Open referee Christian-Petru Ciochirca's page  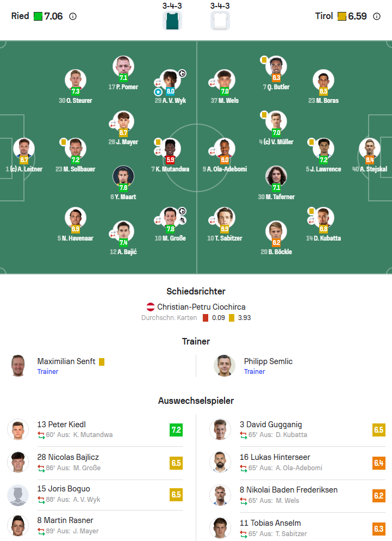202,307
